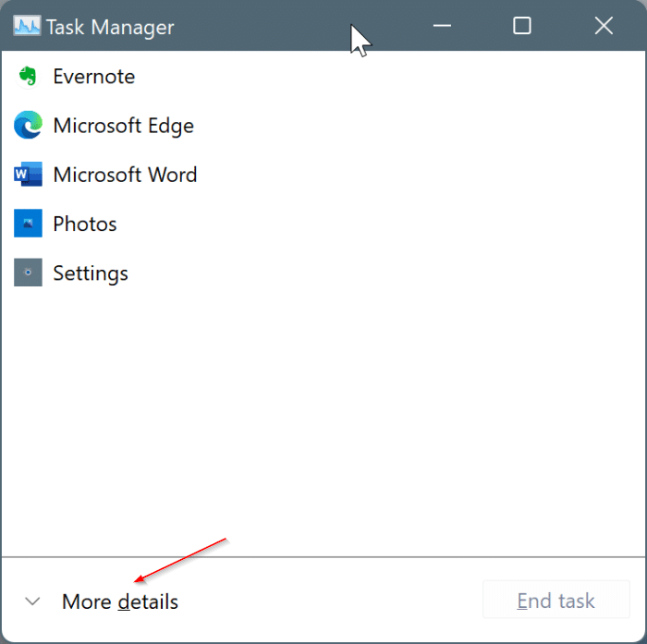The width and height of the screenshot is (647, 644).
Task: Select the Settings process text
Action: (91, 273)
